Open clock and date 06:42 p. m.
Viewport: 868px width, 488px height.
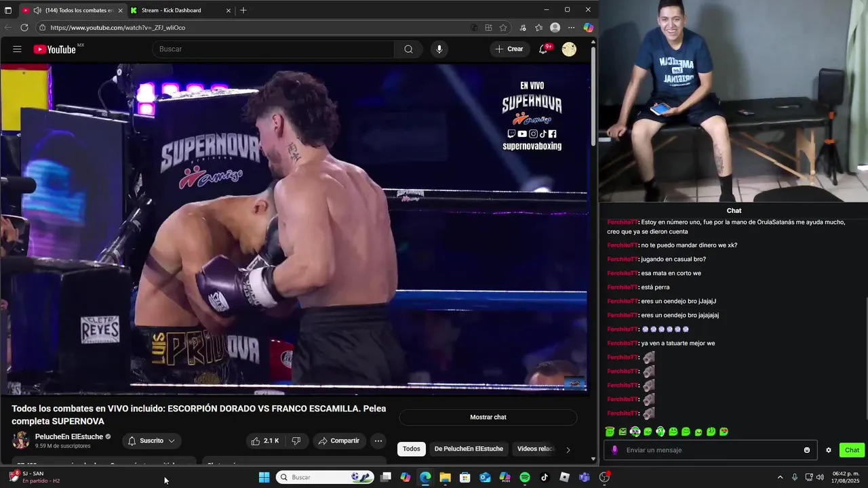pos(845,477)
